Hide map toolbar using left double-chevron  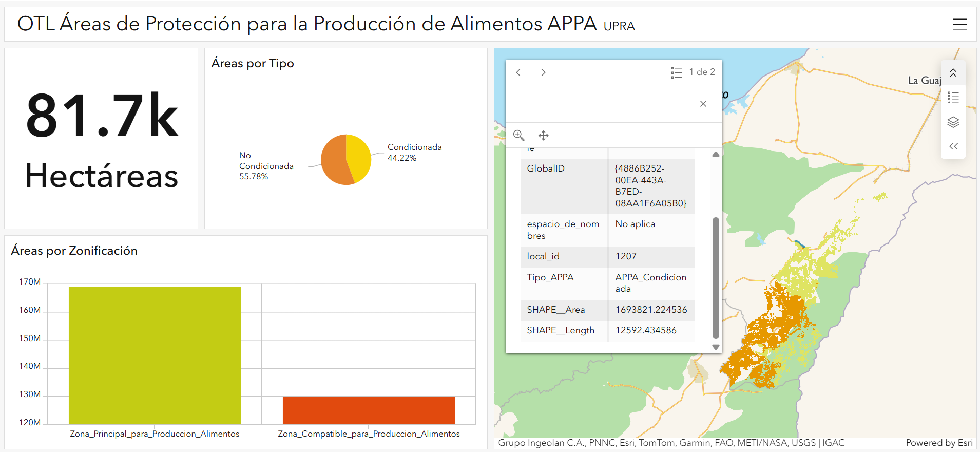[953, 147]
